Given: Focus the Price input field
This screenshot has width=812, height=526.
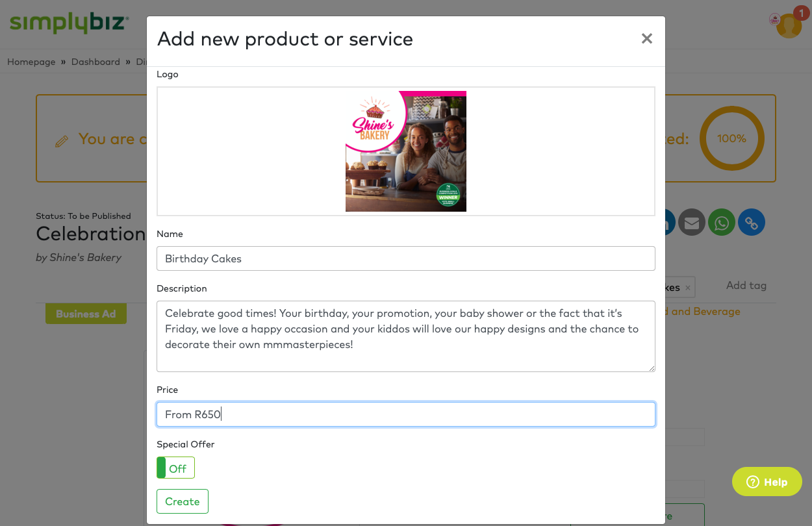Looking at the screenshot, I should 405,414.
